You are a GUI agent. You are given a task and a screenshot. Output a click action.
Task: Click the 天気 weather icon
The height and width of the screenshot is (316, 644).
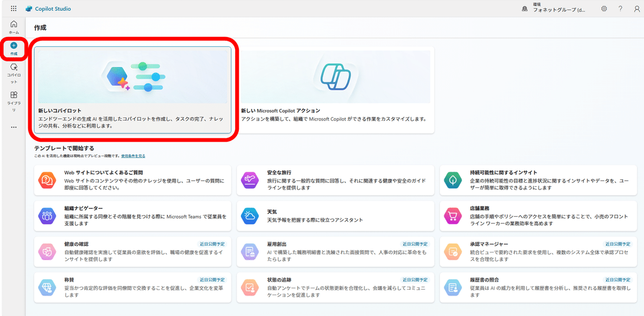click(250, 216)
